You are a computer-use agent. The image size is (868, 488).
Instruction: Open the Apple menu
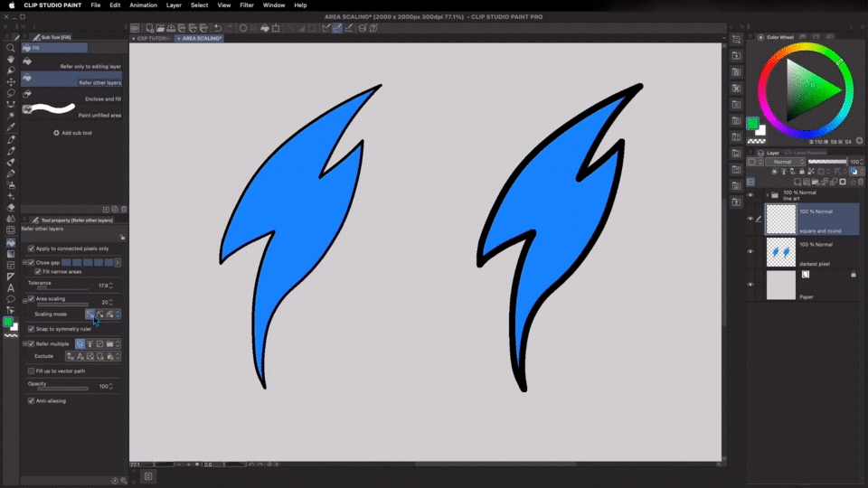[12, 5]
